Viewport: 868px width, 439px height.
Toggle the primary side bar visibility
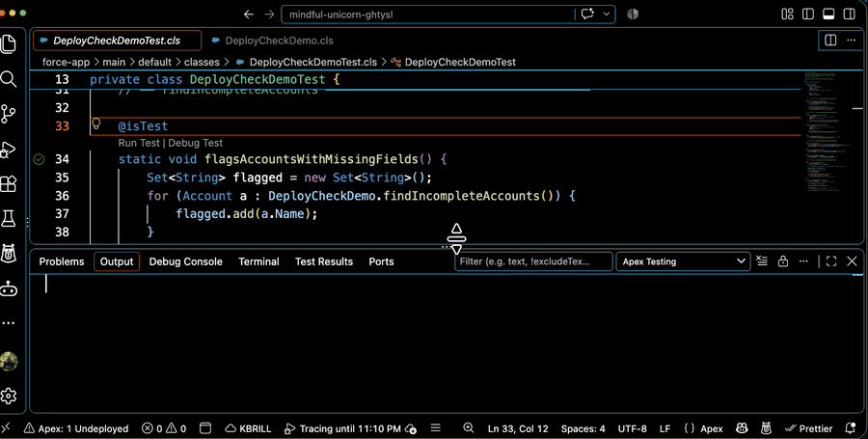[x=808, y=14]
